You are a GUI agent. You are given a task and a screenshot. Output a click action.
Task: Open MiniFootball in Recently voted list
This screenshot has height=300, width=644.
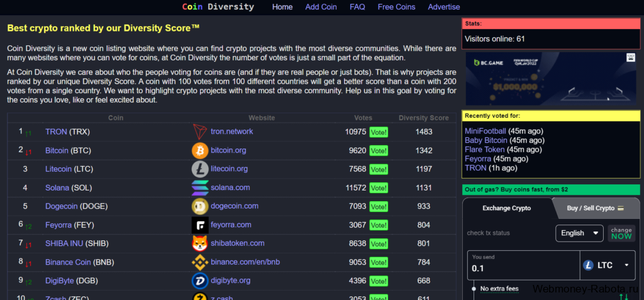pyautogui.click(x=486, y=131)
